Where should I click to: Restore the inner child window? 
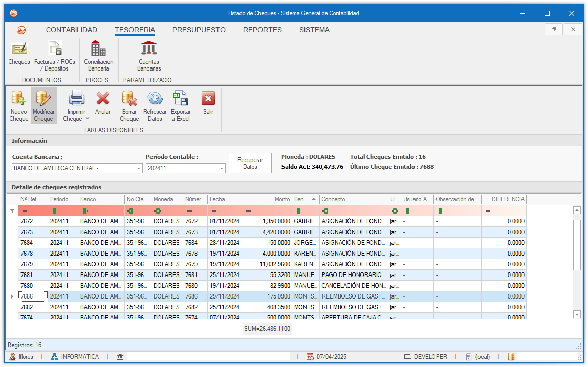point(554,29)
